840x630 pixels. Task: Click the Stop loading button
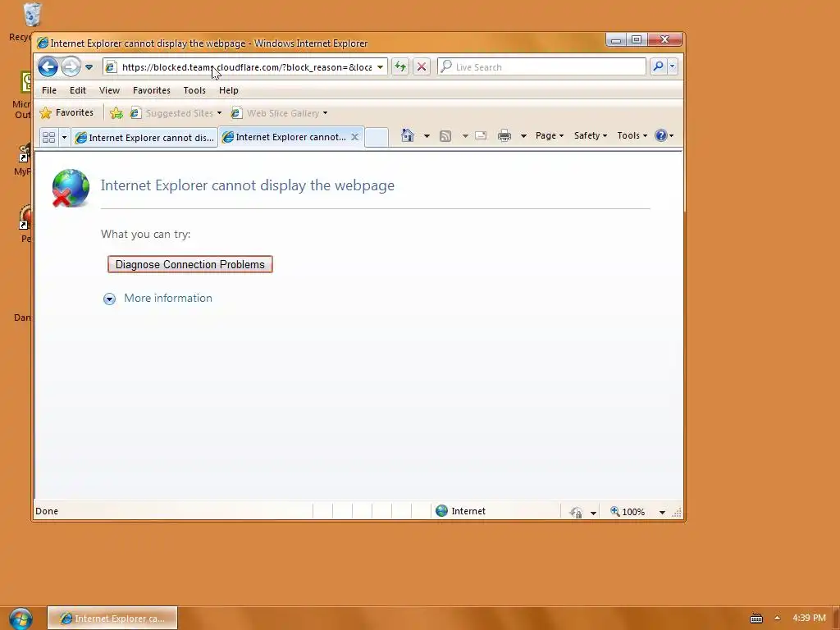click(422, 67)
